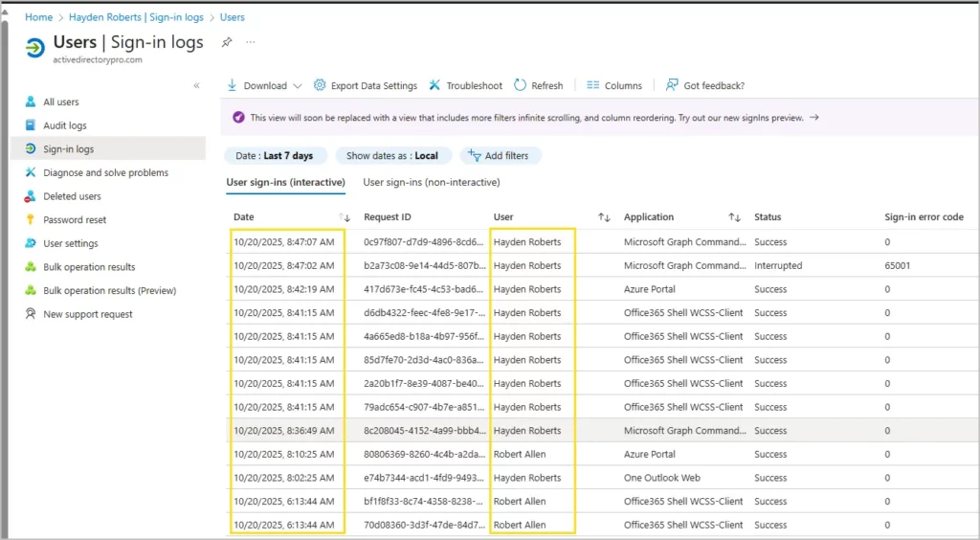
Task: Open Hayden Roberts | Sign-in logs breadcrumb
Action: coord(136,17)
